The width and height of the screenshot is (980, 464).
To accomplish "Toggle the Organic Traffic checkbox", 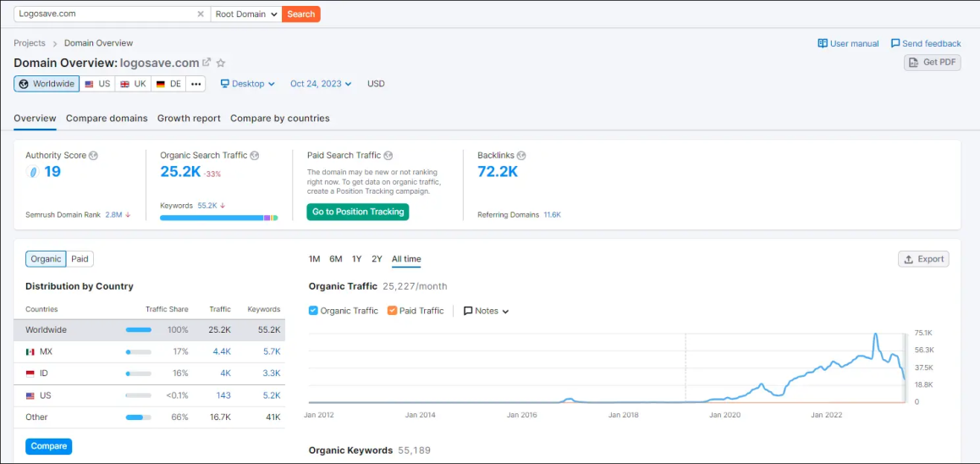I will [x=314, y=310].
